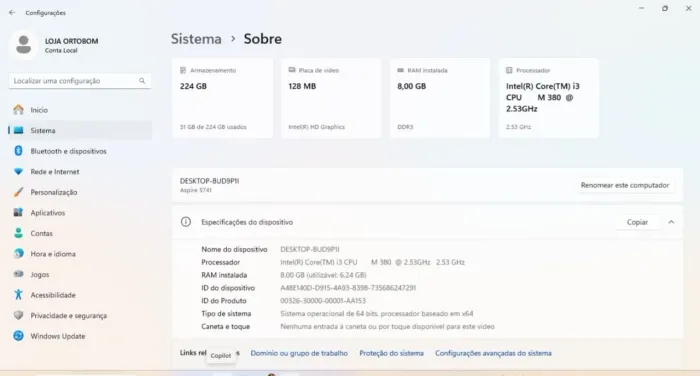Screen dimensions: 700x376
Task: Select Rede e Internet label in sidebar
Action: pos(54,172)
